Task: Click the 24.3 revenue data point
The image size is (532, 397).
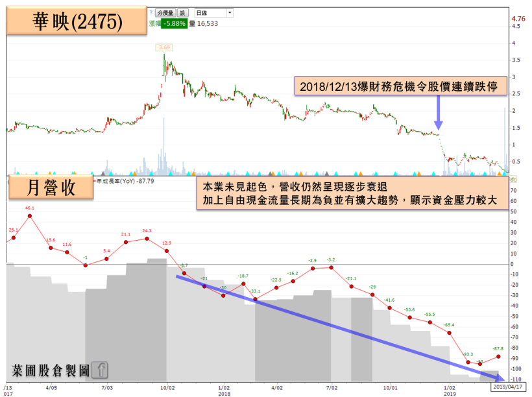Action: [147, 239]
